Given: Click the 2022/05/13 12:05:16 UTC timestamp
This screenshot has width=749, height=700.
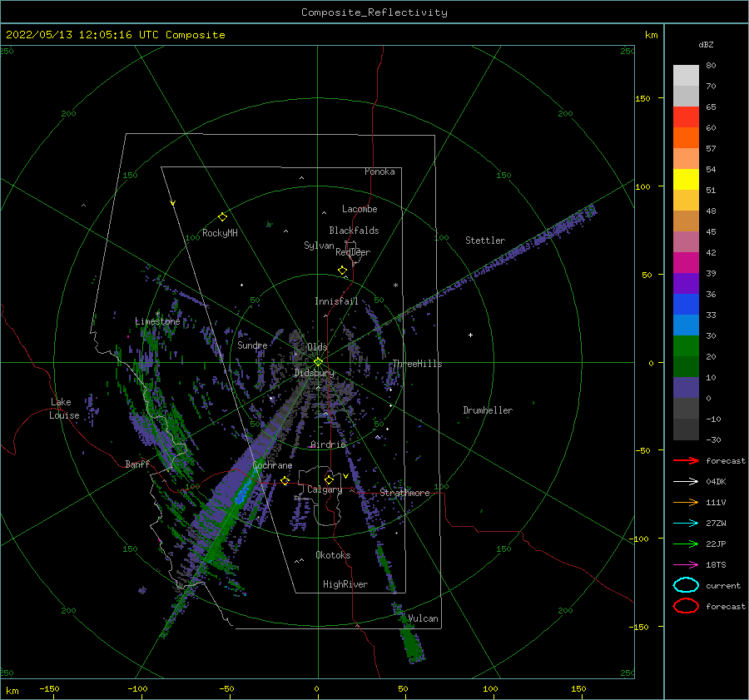Looking at the screenshot, I should pyautogui.click(x=82, y=35).
